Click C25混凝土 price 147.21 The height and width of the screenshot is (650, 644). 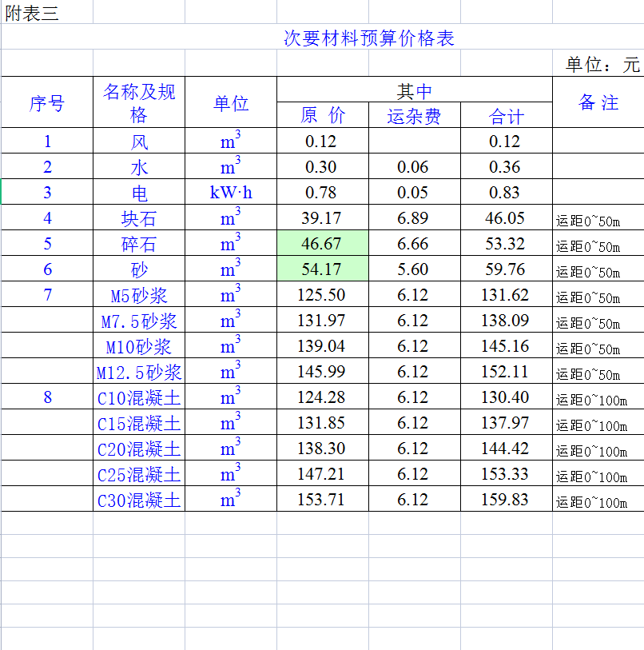323,474
